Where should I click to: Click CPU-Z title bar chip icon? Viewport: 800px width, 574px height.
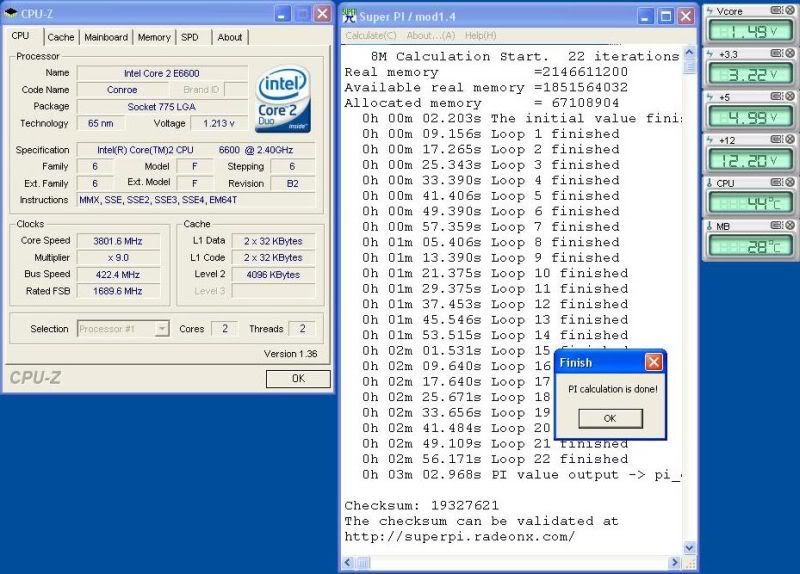(x=11, y=13)
